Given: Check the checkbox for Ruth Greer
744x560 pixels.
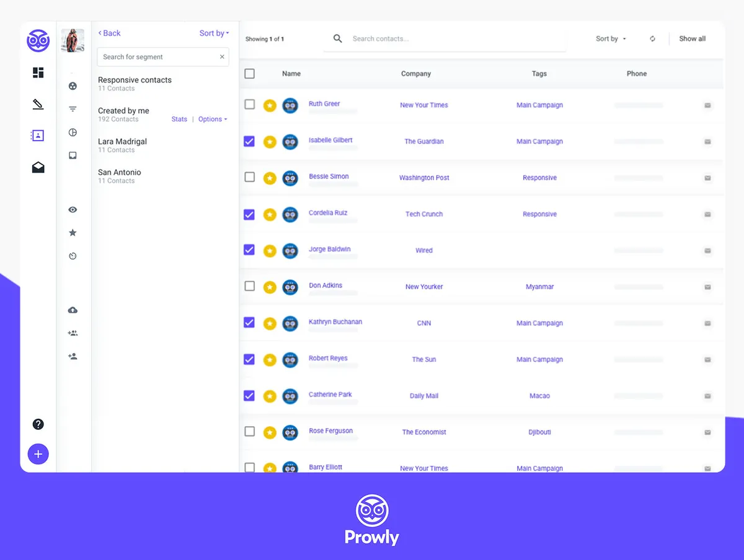Looking at the screenshot, I should tap(249, 105).
